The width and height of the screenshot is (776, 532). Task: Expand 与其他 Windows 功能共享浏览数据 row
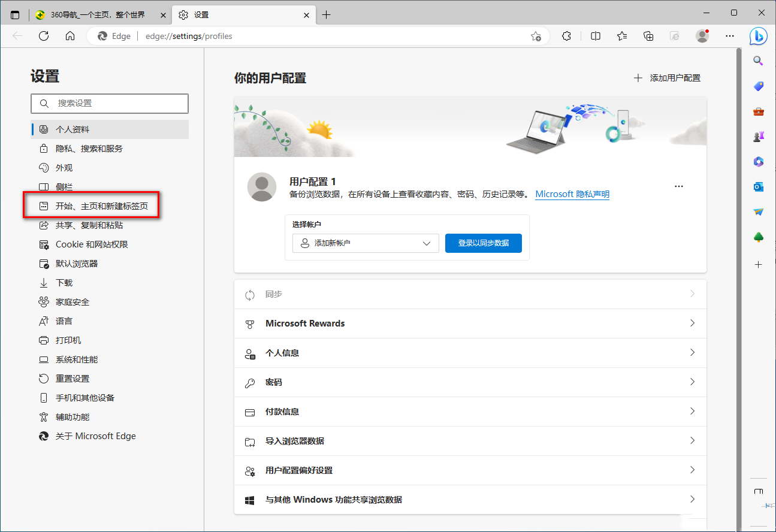(x=470, y=500)
